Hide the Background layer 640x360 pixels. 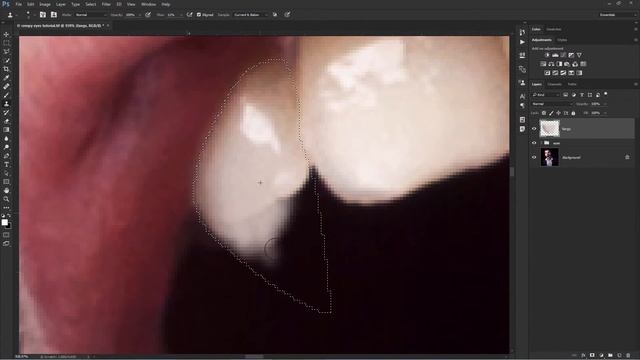[534, 157]
